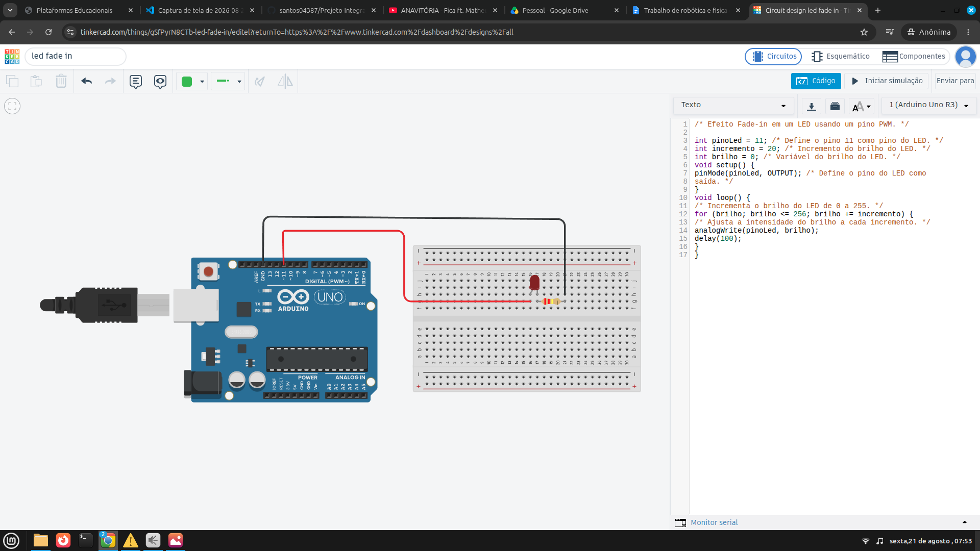Click the site info icon in address bar
980x551 pixels.
70,32
